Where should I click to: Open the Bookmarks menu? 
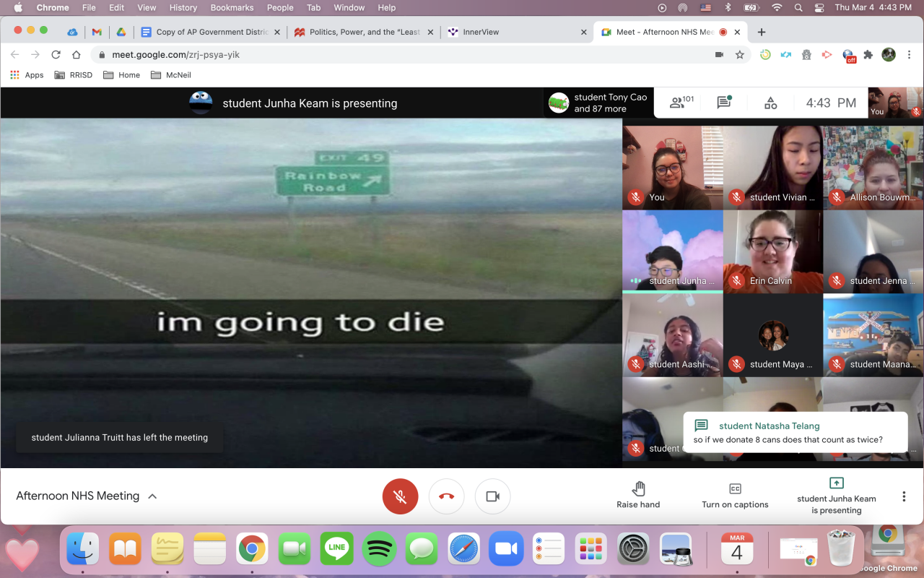233,8
